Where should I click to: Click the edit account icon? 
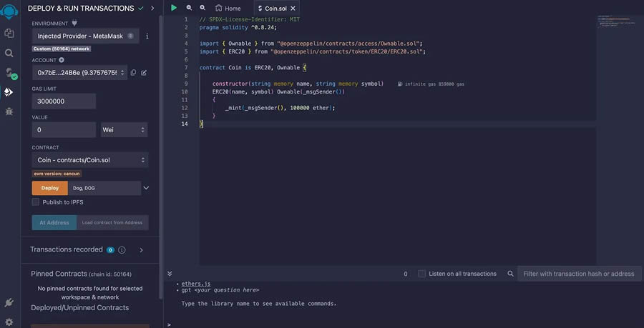(x=144, y=73)
